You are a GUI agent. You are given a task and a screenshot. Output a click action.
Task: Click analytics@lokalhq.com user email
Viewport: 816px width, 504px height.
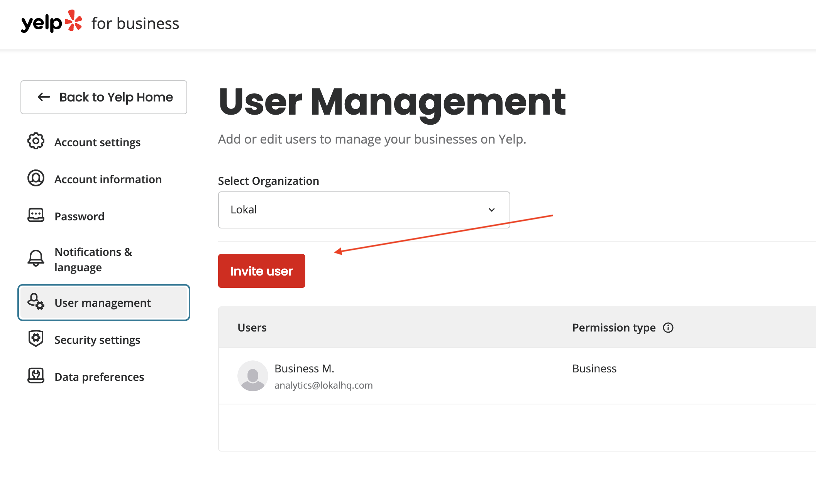[x=323, y=386]
